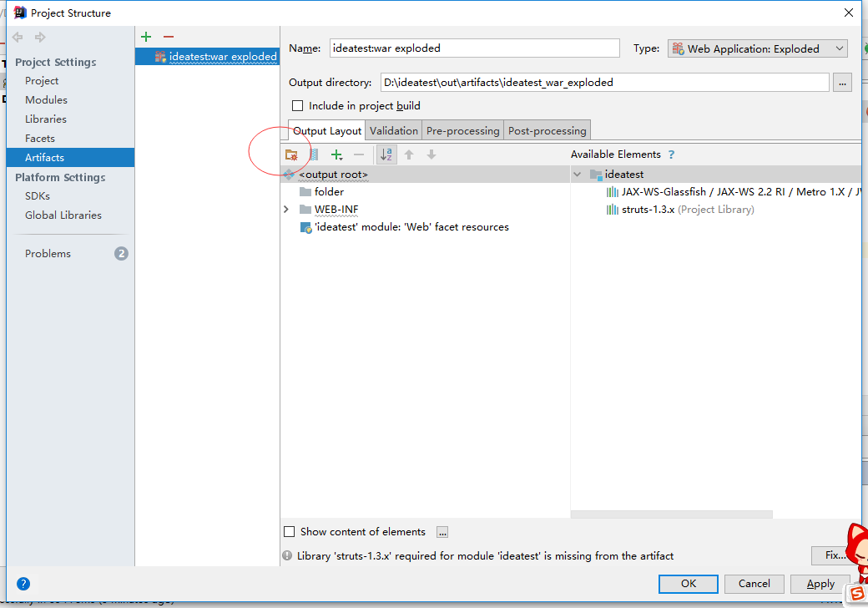Switch to the Validation tab
The image size is (868, 608).
393,130
